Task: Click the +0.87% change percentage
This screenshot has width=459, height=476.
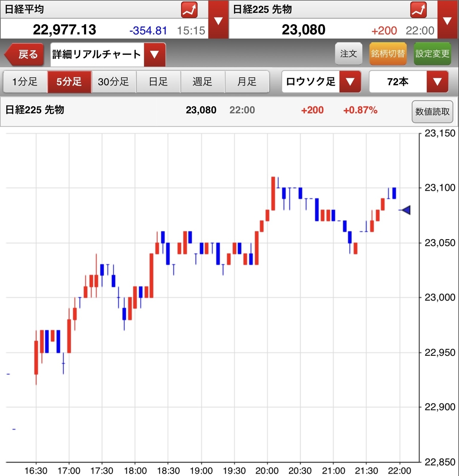Action: 360,110
